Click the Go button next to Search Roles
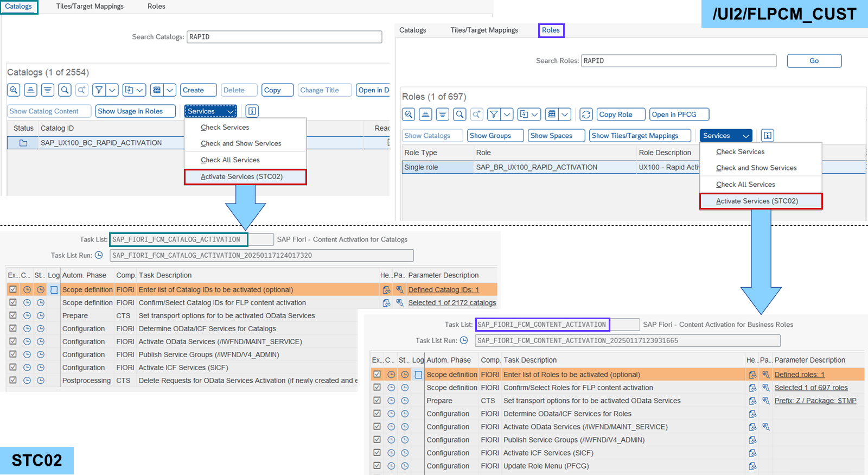Image resolution: width=868 pixels, height=475 pixels. coord(814,61)
